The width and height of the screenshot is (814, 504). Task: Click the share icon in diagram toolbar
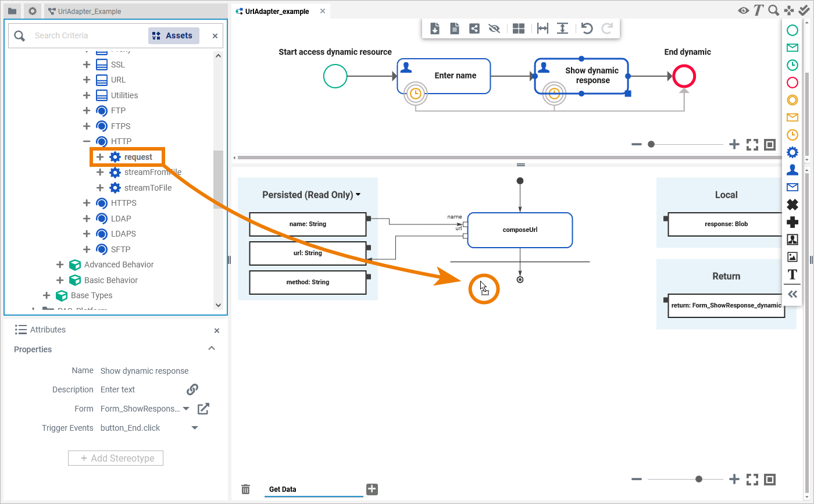pyautogui.click(x=474, y=28)
